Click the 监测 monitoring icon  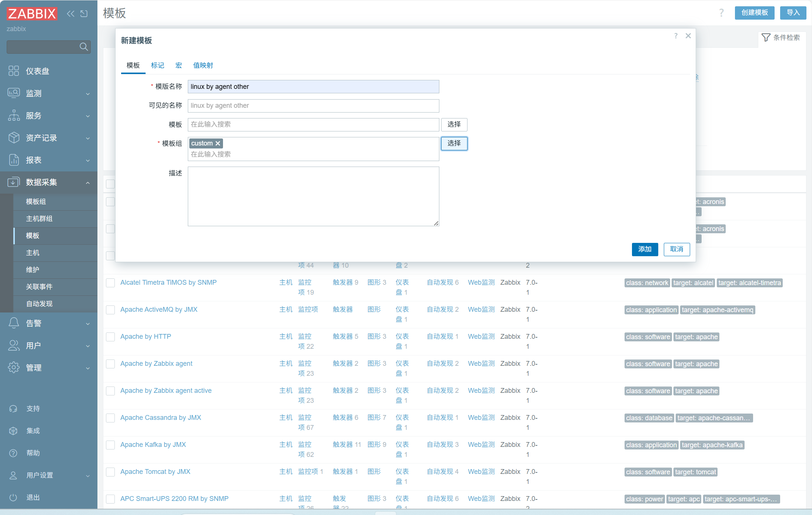[14, 93]
